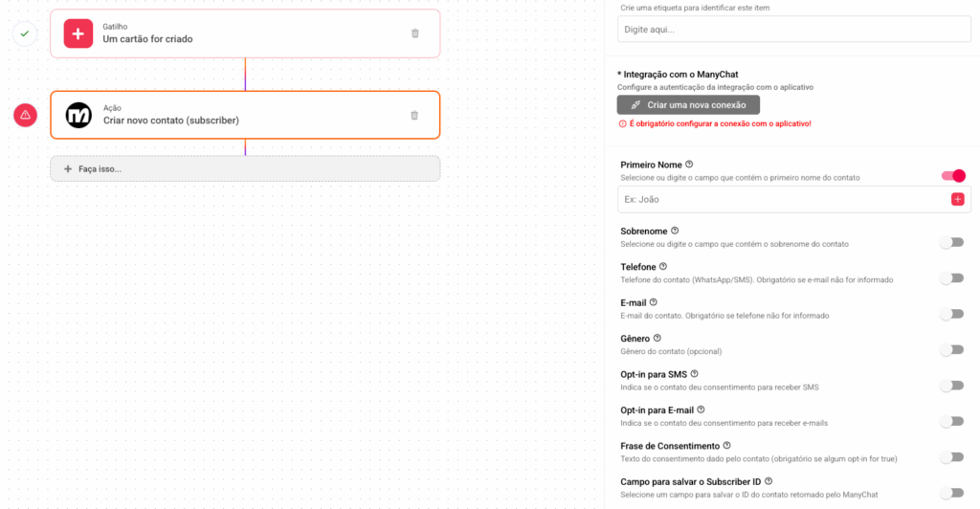Turn on Opt-in para SMS toggle
The height and width of the screenshot is (509, 980).
[x=951, y=386]
